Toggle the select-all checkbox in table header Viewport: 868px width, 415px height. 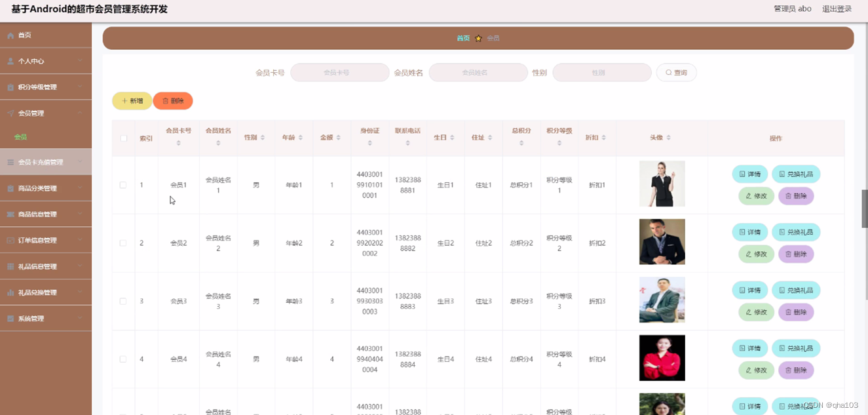(123, 138)
